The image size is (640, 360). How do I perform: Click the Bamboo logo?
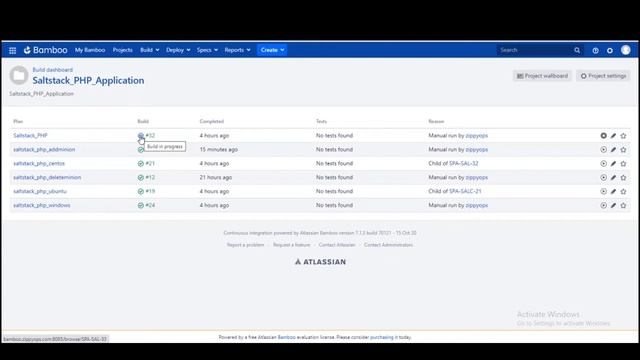pos(45,50)
